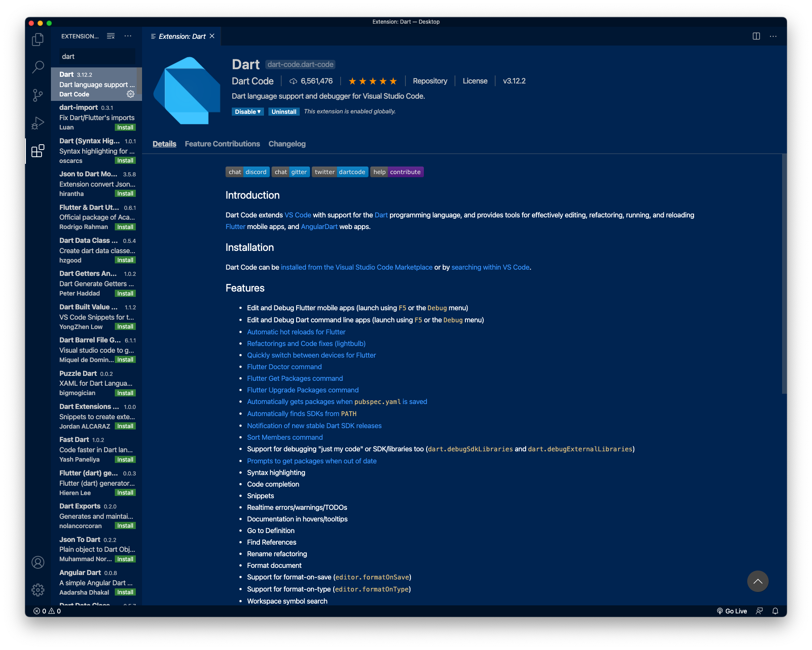Click the feedback icon in status bar
The width and height of the screenshot is (812, 650).
[759, 611]
